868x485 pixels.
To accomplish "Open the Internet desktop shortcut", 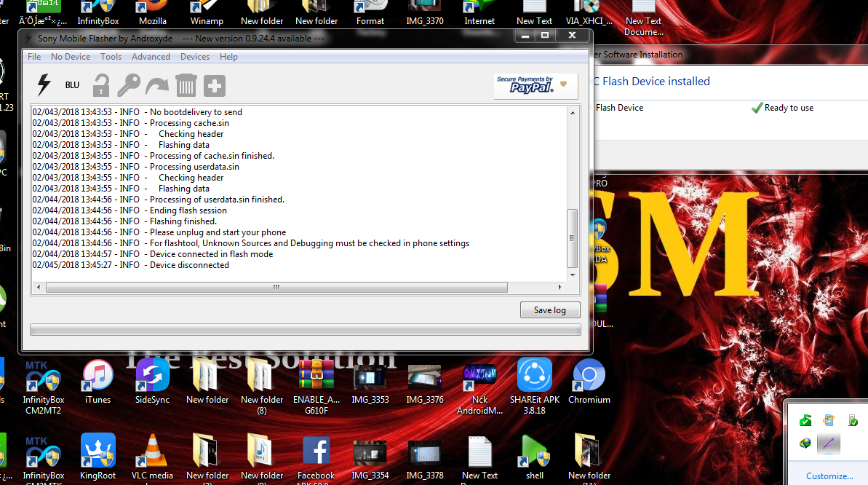I will click(x=479, y=13).
